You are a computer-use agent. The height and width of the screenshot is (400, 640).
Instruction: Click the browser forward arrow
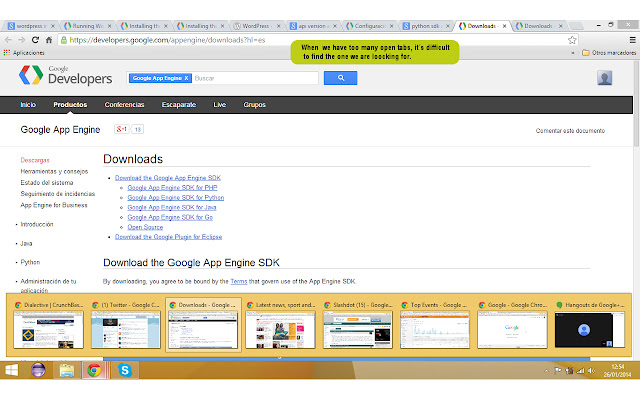(x=22, y=40)
